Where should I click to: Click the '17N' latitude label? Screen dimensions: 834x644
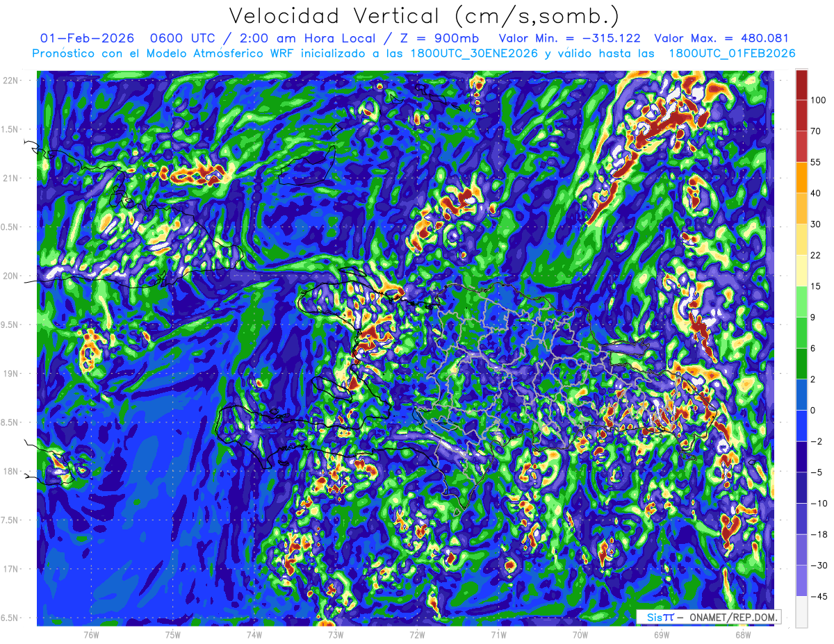10,569
